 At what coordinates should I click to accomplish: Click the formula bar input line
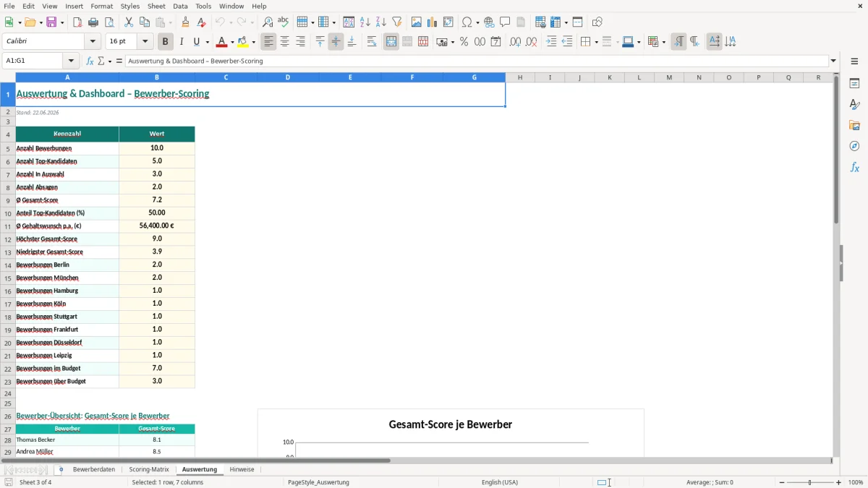[477, 61]
